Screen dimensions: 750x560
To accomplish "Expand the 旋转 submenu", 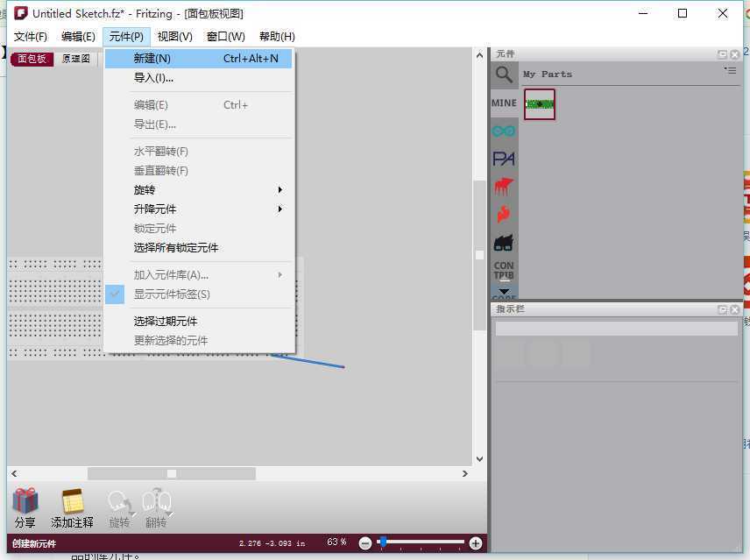I will point(198,190).
